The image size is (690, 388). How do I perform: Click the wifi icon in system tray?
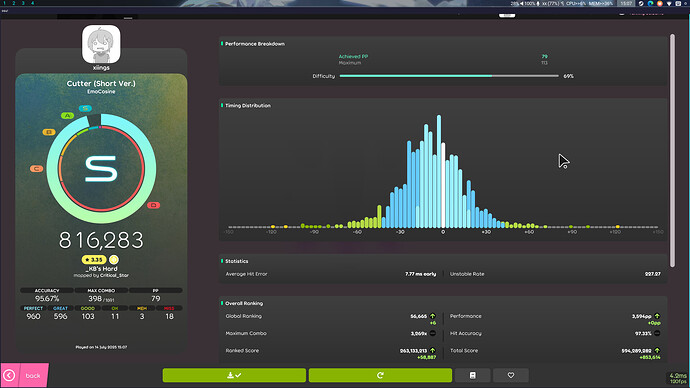tap(669, 3)
